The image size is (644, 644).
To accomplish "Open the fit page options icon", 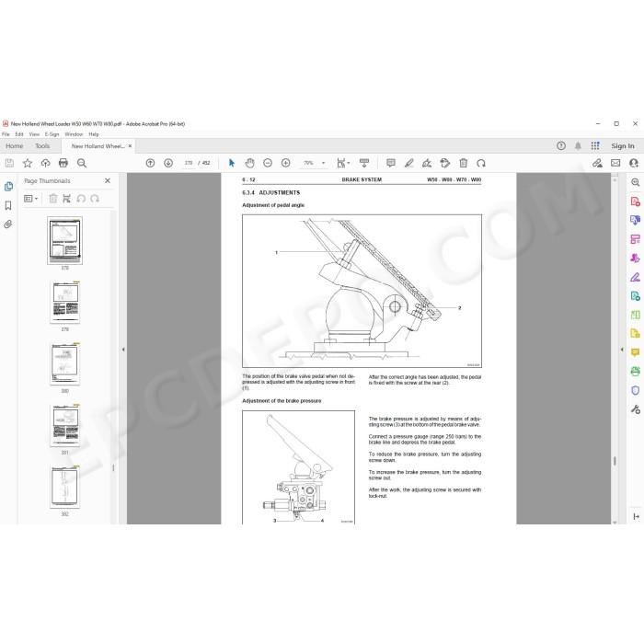I will pyautogui.click(x=342, y=163).
